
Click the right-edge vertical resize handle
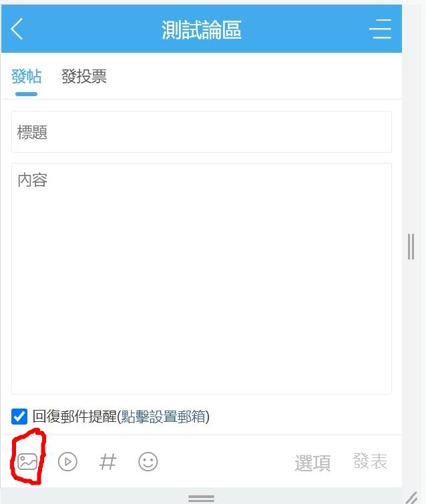pos(411,246)
